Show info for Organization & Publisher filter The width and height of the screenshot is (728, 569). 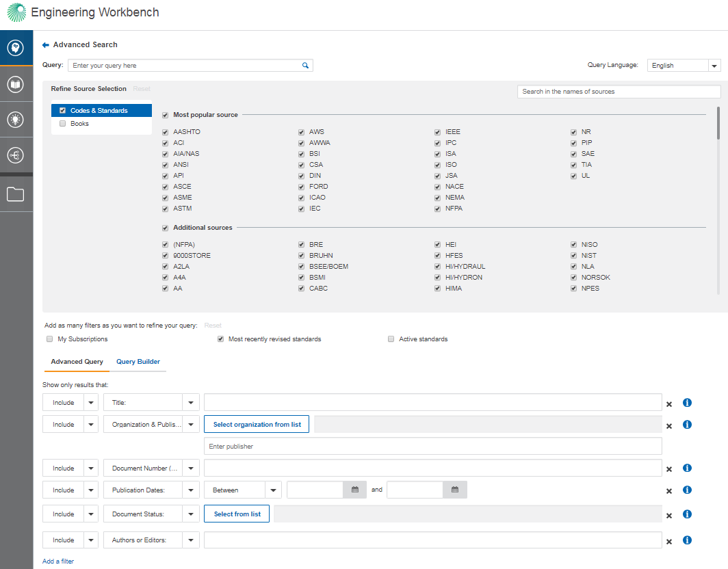687,425
